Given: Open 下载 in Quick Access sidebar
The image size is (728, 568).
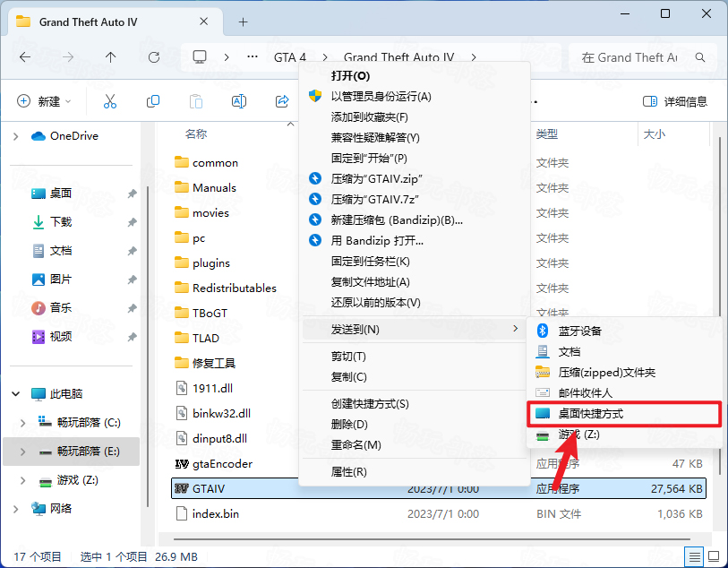Looking at the screenshot, I should pos(60,222).
